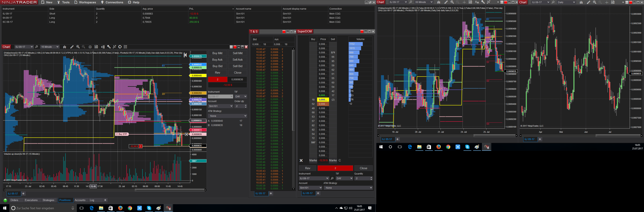
Task: Open 60 Minute interval dropdown
Action: [x=424, y=2]
